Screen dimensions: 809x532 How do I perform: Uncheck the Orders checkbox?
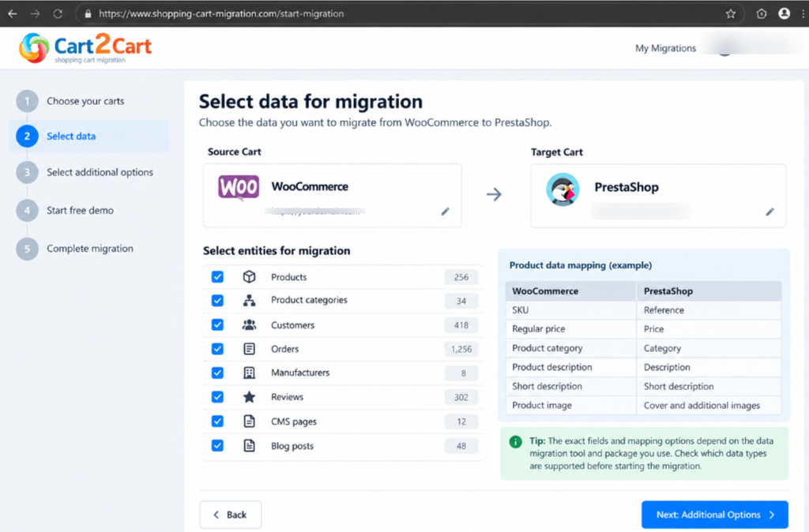[218, 349]
